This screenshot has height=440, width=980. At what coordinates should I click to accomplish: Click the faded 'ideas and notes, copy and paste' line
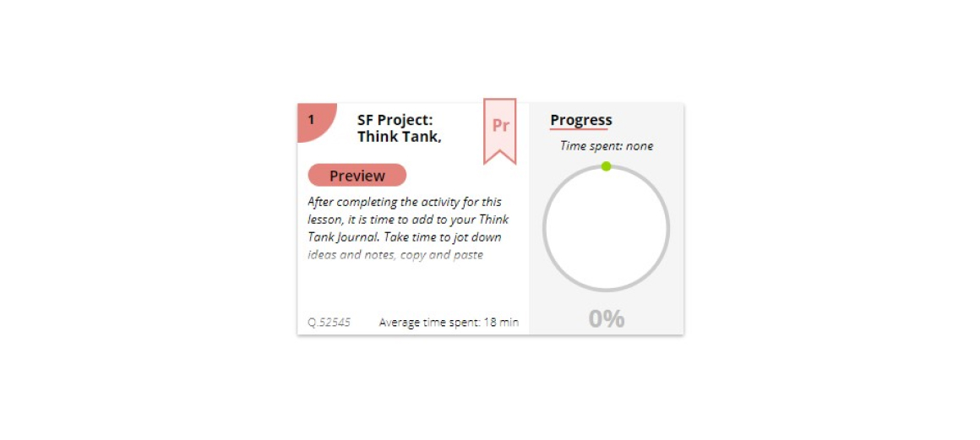click(395, 254)
